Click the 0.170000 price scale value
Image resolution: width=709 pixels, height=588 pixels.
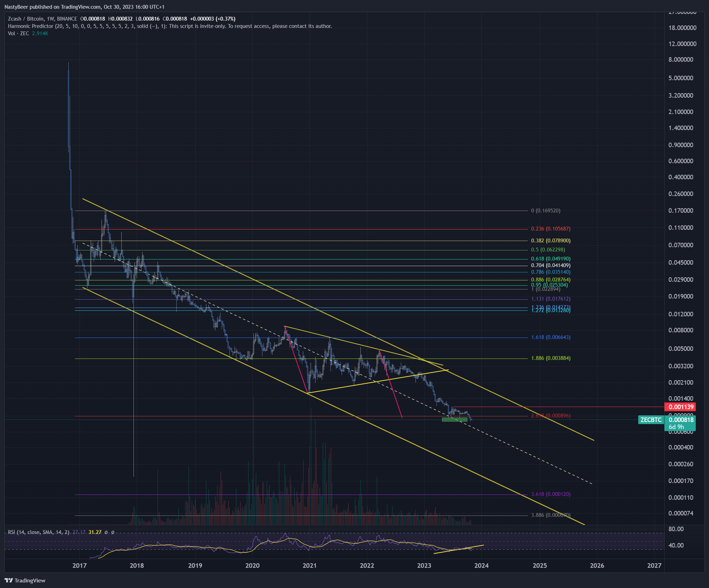point(681,211)
